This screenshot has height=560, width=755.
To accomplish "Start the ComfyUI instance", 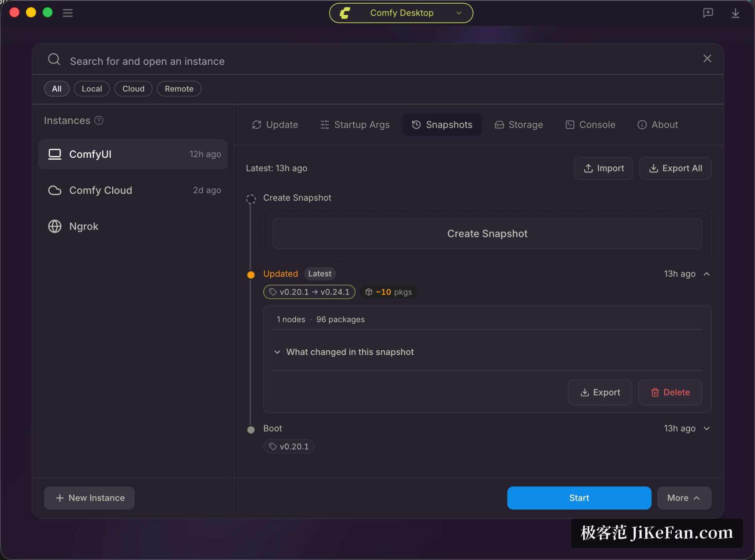I will point(579,498).
